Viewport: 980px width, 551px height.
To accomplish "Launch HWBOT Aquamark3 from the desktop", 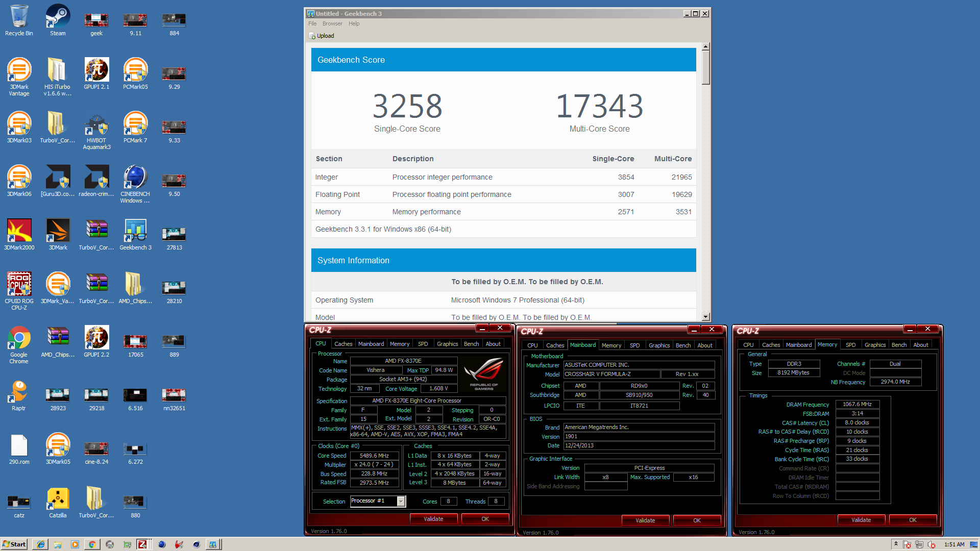I will pyautogui.click(x=96, y=130).
